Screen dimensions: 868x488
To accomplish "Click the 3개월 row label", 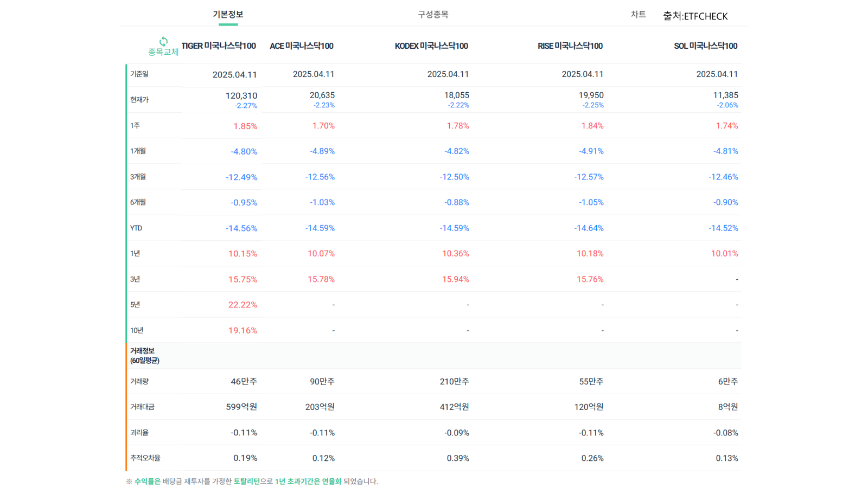I will (x=138, y=177).
